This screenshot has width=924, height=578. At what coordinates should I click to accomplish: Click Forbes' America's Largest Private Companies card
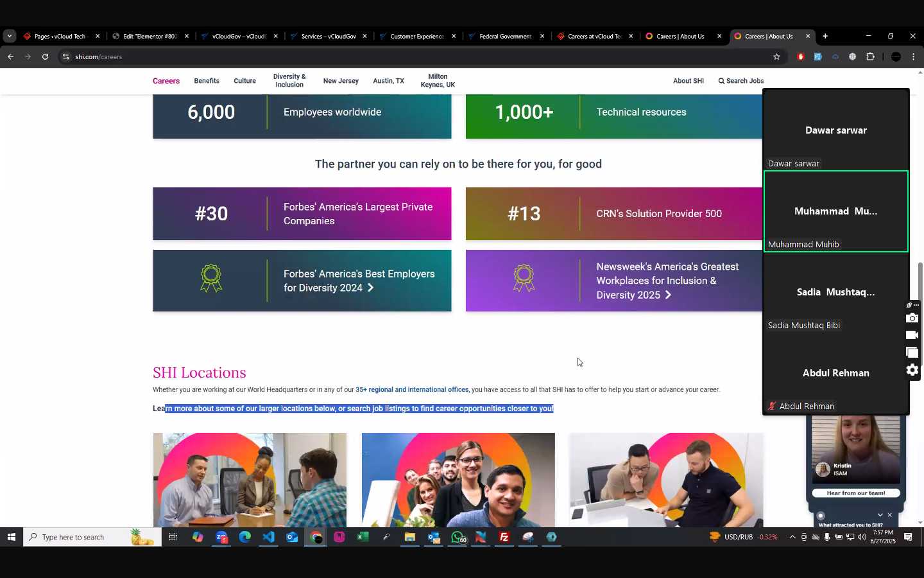coord(302,214)
